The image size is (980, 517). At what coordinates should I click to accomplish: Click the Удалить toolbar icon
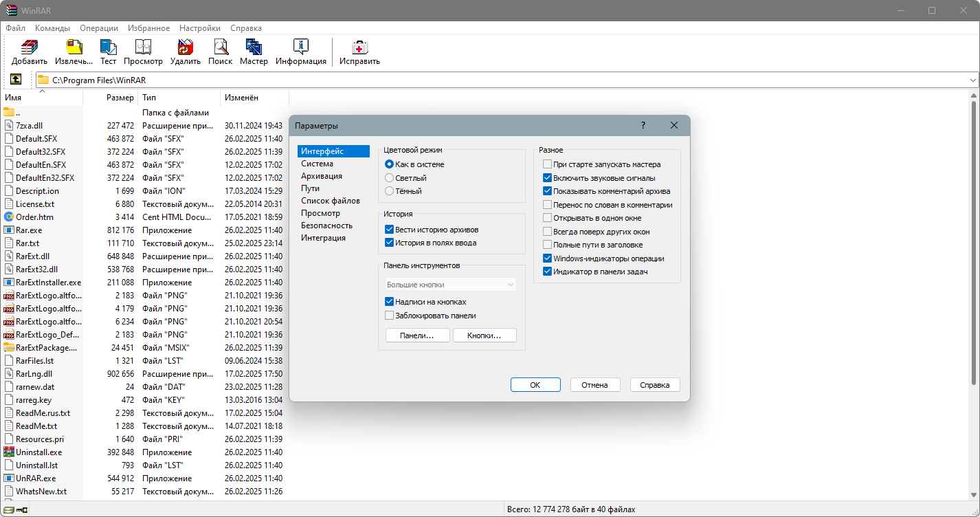186,47
